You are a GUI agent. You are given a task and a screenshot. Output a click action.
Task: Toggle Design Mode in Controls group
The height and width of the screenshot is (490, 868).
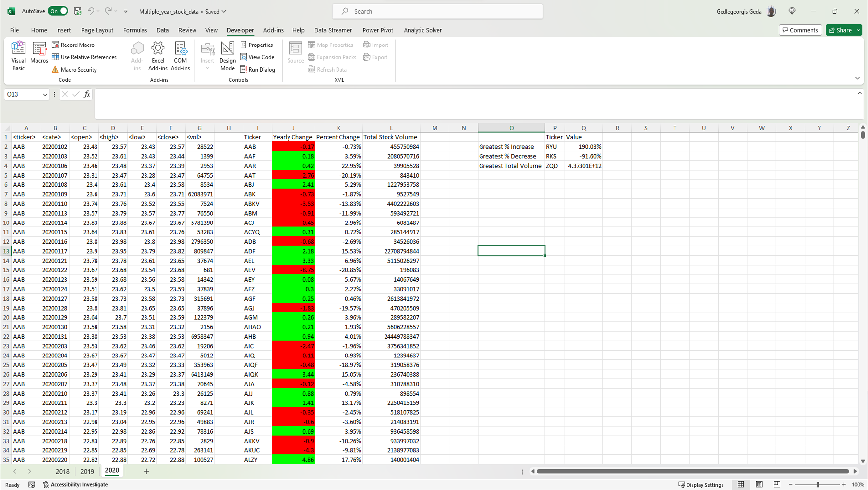(227, 55)
